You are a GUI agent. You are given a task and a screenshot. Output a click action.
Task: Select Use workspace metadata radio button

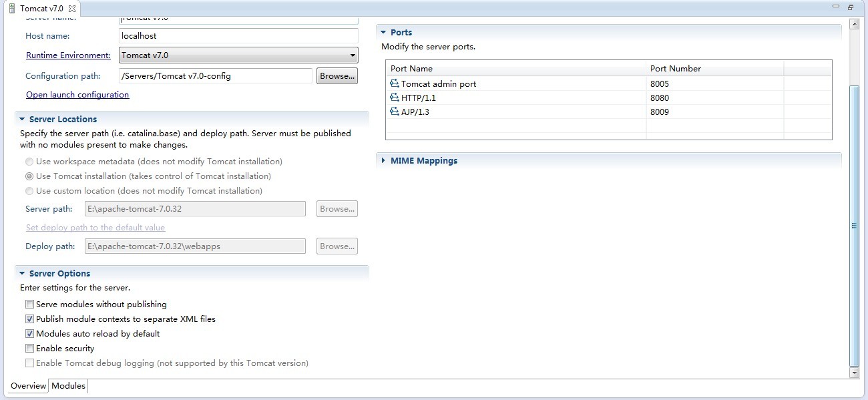[29, 162]
